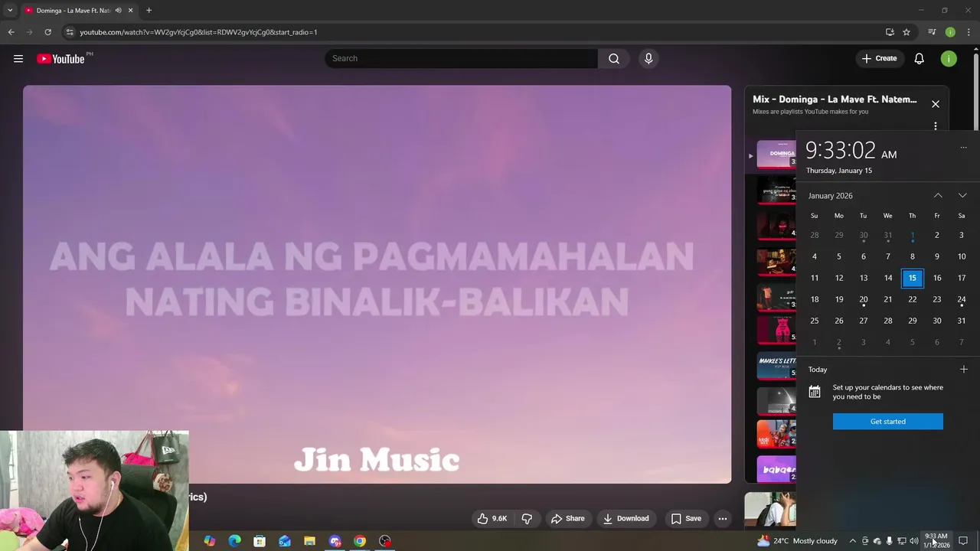Open the clock flyout ellipsis options

(963, 148)
